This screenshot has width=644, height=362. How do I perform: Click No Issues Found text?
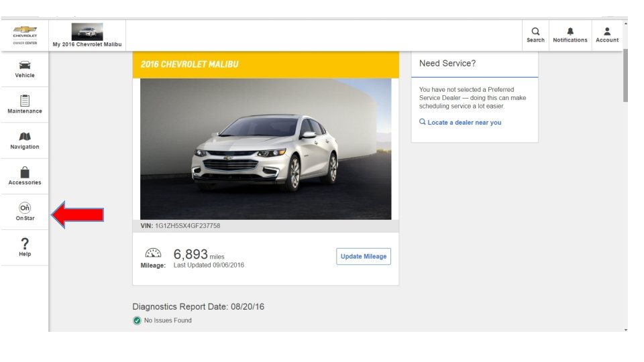(x=168, y=320)
